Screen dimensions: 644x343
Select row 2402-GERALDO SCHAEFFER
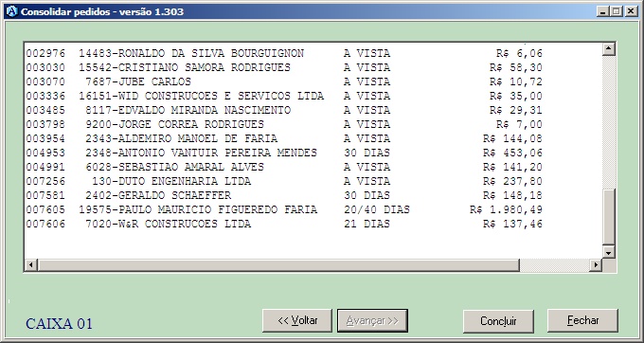pos(284,195)
